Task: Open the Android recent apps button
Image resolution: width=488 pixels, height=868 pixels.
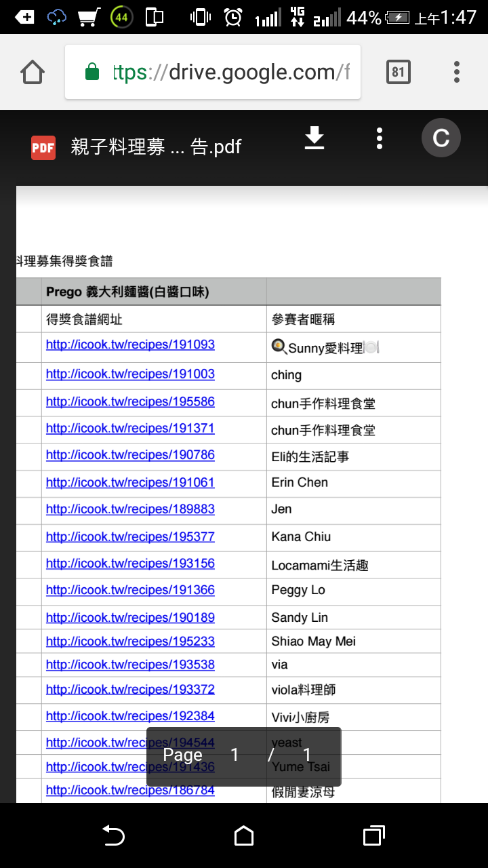Action: click(x=373, y=835)
